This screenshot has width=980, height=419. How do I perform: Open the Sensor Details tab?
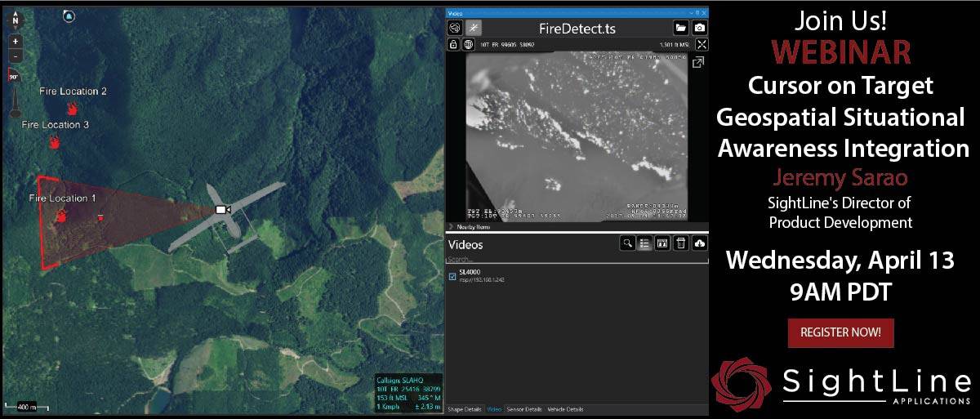(524, 408)
